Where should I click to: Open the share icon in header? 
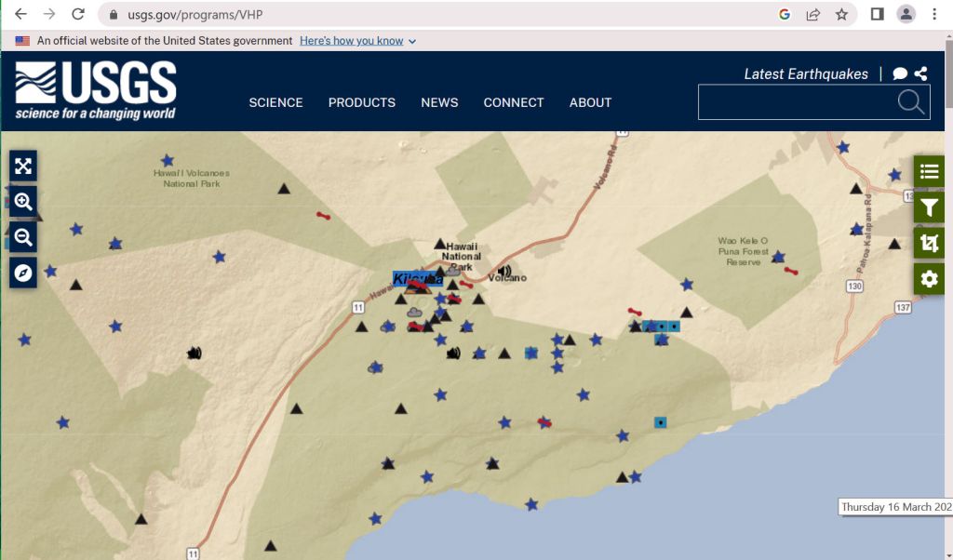click(920, 74)
